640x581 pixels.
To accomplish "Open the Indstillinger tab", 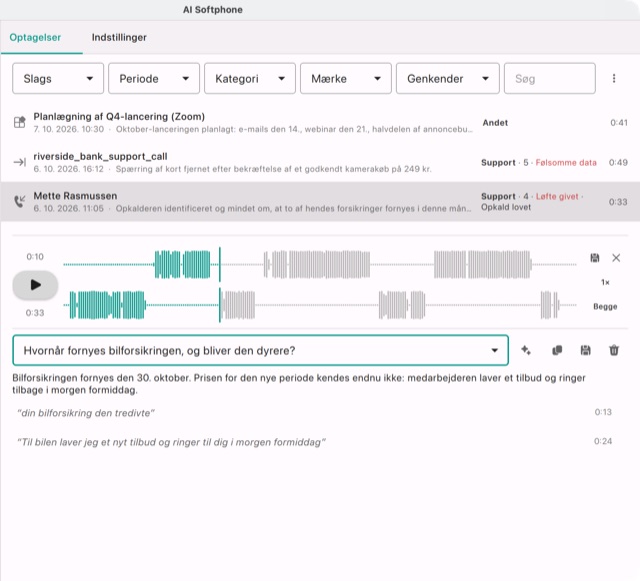I will (x=119, y=37).
